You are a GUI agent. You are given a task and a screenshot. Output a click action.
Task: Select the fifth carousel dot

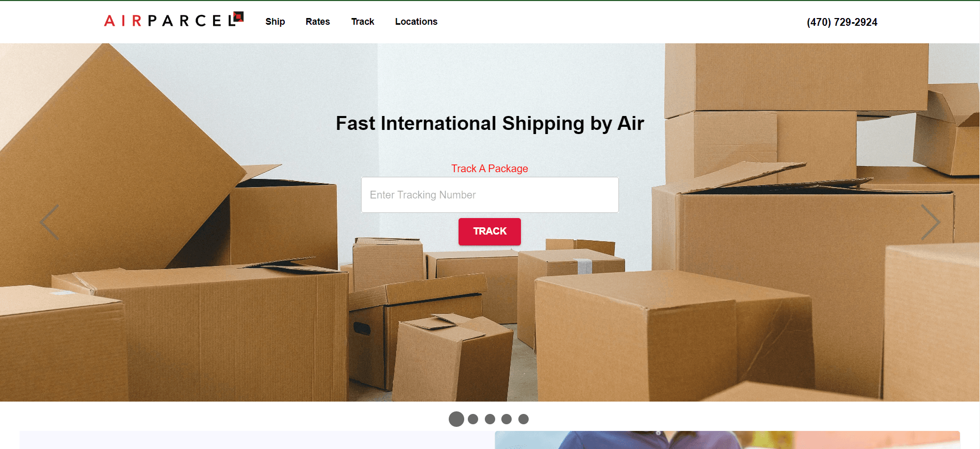pos(524,419)
